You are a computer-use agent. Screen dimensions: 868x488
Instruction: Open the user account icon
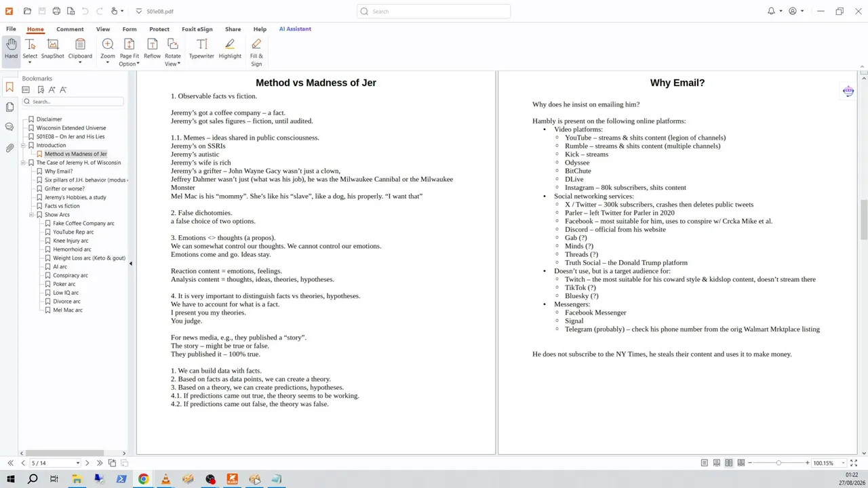click(793, 11)
